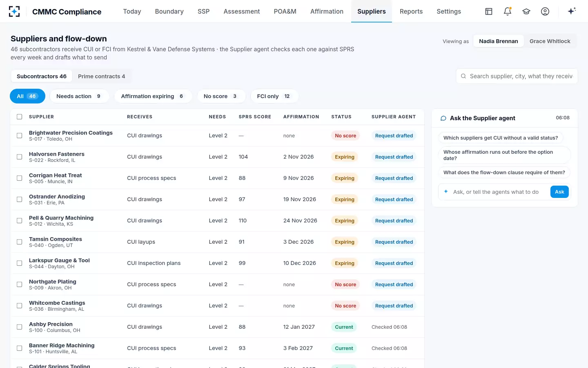The image size is (588, 368).
Task: Ask whose affirmation runs out before option date
Action: [x=504, y=155]
